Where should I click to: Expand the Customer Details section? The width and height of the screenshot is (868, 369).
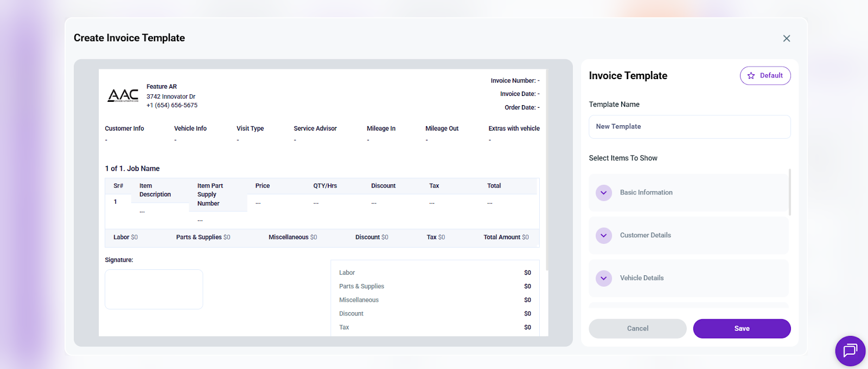tap(604, 236)
